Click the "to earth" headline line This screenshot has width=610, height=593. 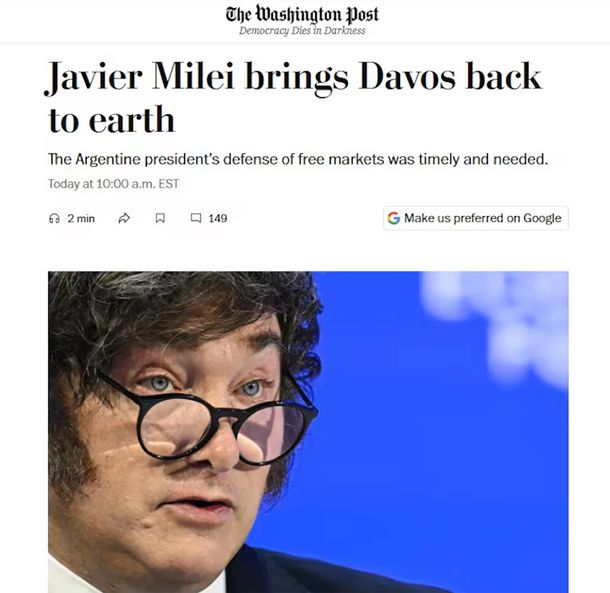[112, 119]
